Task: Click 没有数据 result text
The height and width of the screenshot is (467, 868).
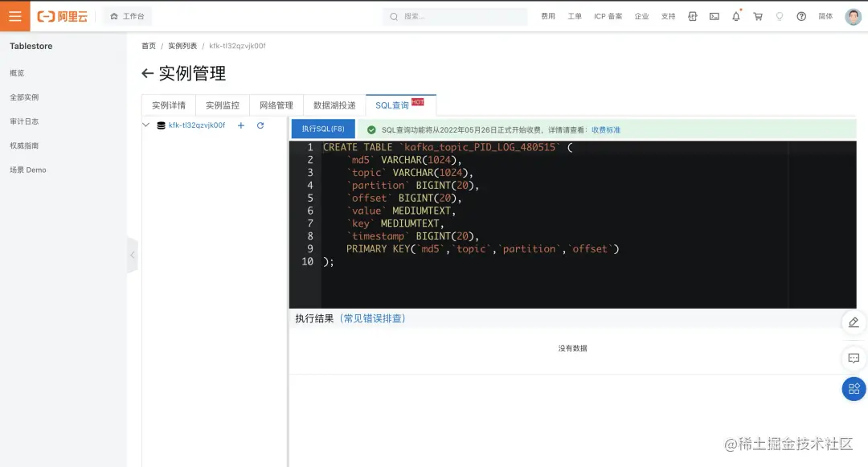Action: [572, 349]
